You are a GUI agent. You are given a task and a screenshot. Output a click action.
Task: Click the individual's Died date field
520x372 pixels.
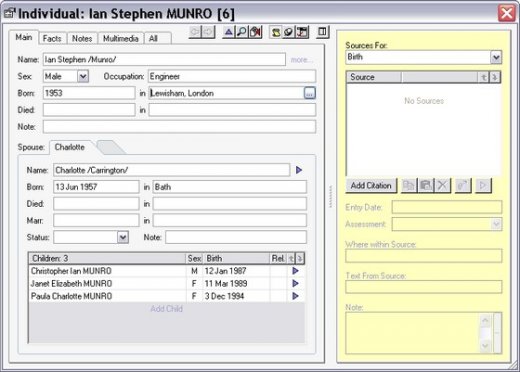[89, 110]
